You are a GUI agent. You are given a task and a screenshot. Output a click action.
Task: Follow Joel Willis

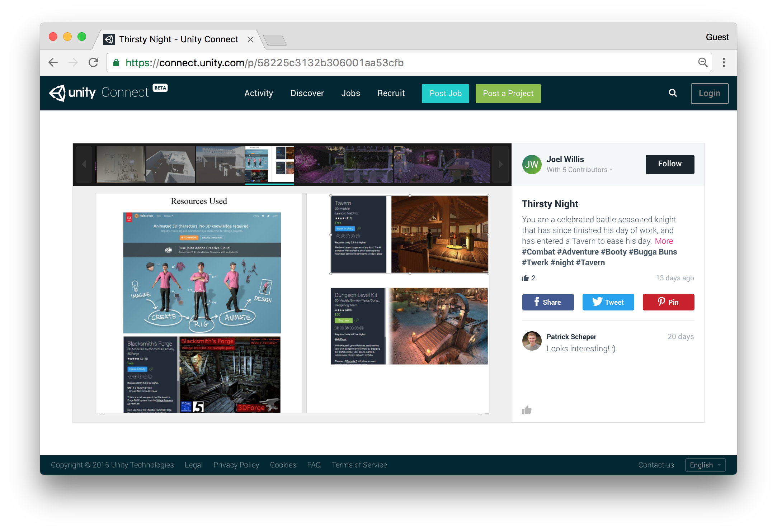(x=670, y=164)
